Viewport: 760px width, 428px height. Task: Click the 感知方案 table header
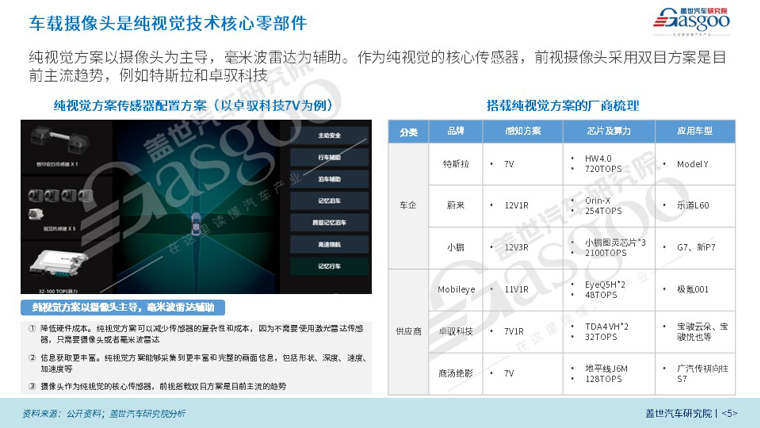click(x=522, y=131)
